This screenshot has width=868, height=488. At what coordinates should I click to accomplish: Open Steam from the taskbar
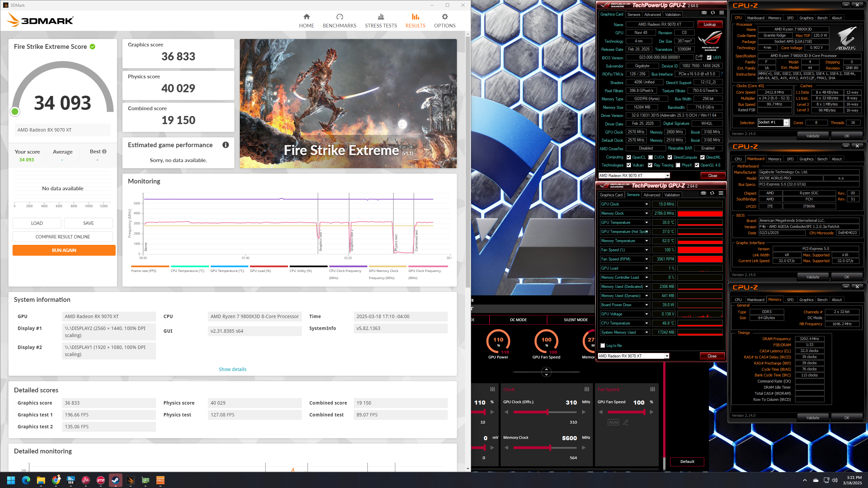[115, 480]
